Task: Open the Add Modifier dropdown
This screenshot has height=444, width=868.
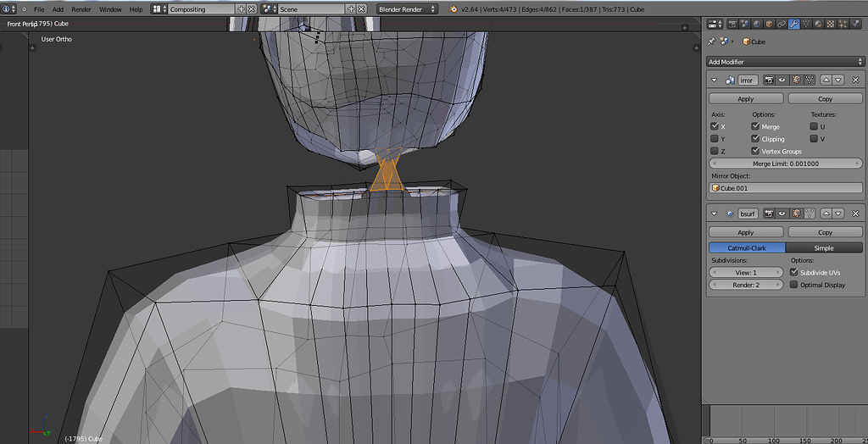Action: [785, 62]
